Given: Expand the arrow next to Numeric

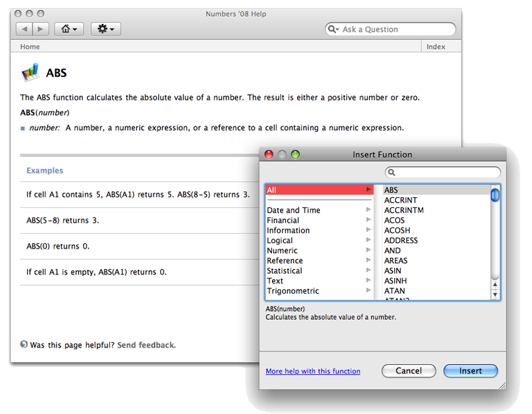Looking at the screenshot, I should click(368, 251).
